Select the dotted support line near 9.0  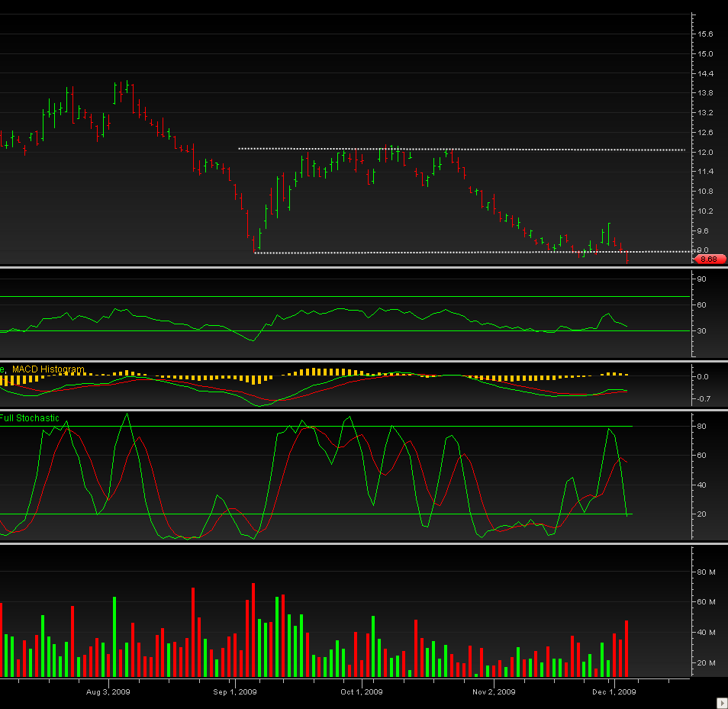[x=474, y=252]
